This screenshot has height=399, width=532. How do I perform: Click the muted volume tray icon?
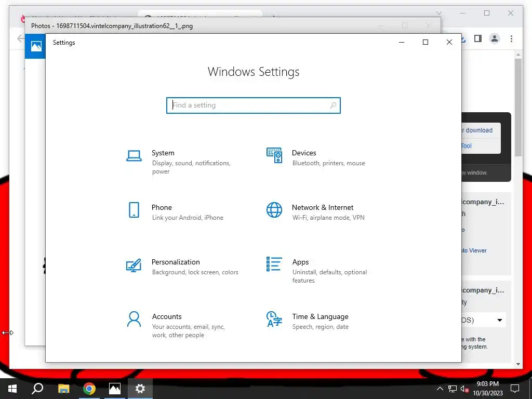(x=464, y=389)
